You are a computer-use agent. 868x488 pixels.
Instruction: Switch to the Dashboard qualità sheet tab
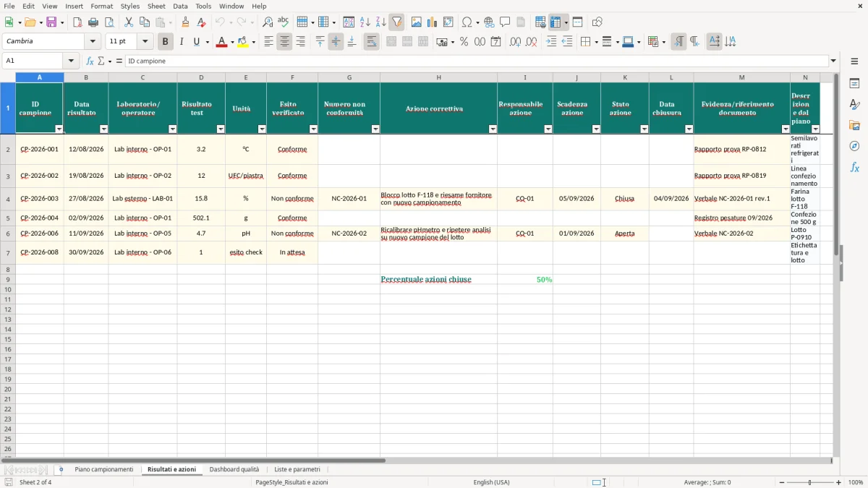coord(234,469)
